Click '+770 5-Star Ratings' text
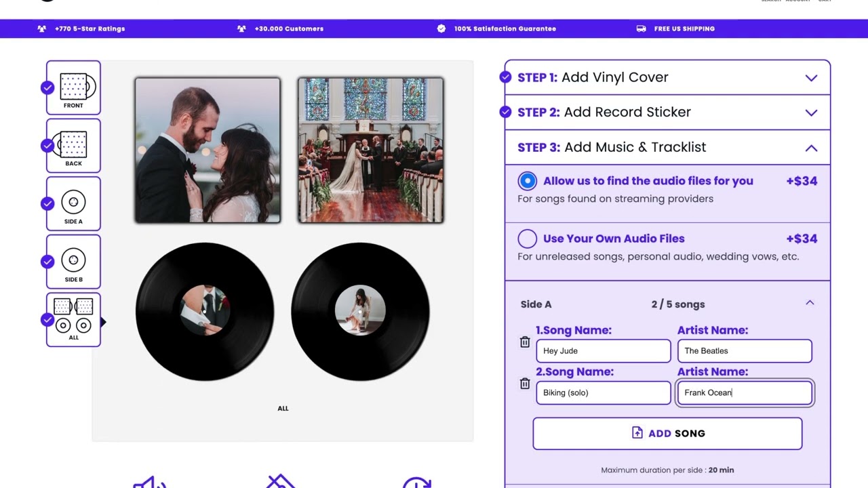This screenshot has width=868, height=488. pyautogui.click(x=90, y=28)
